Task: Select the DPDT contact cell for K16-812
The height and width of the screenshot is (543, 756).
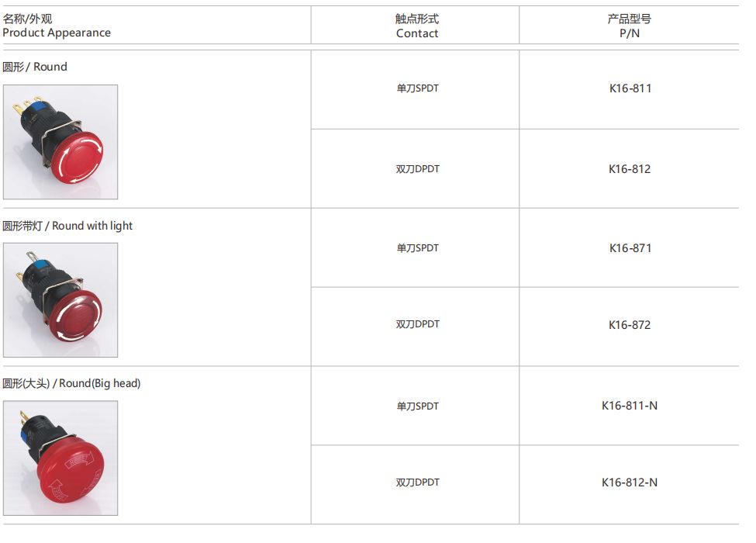Action: click(417, 169)
